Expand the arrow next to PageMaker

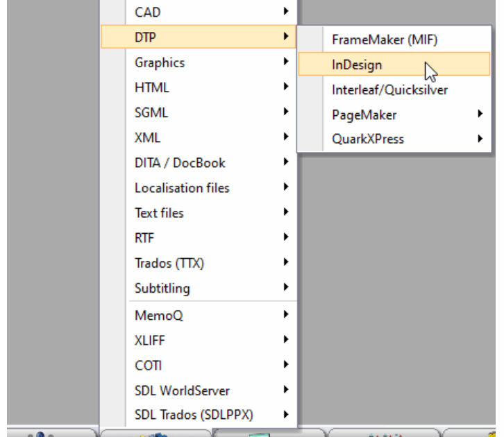480,114
